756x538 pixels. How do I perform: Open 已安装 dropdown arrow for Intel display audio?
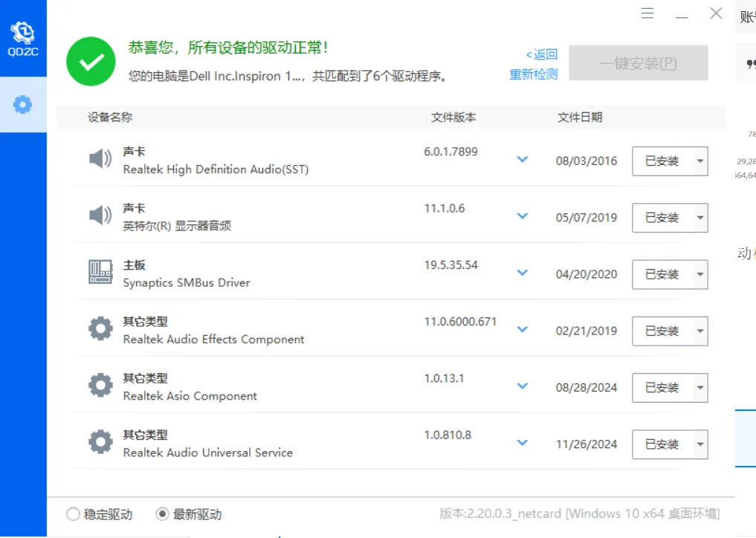pos(700,218)
